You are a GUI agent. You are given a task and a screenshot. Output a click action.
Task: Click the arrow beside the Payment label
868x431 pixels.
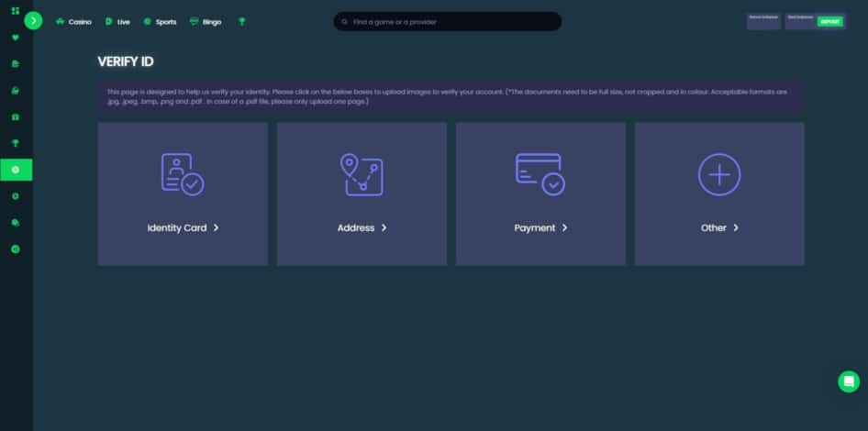565,228
